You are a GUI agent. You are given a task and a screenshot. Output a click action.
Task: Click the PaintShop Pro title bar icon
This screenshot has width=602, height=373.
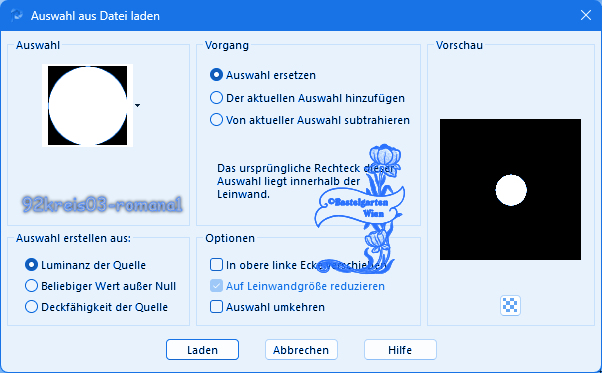coord(17,16)
